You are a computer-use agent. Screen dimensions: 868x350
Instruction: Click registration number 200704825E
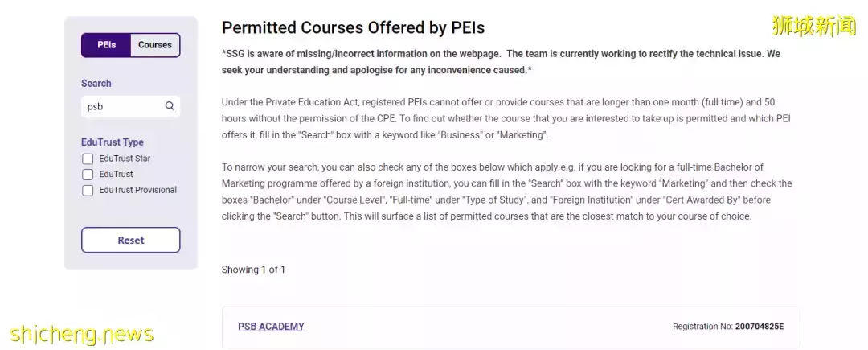tap(759, 327)
